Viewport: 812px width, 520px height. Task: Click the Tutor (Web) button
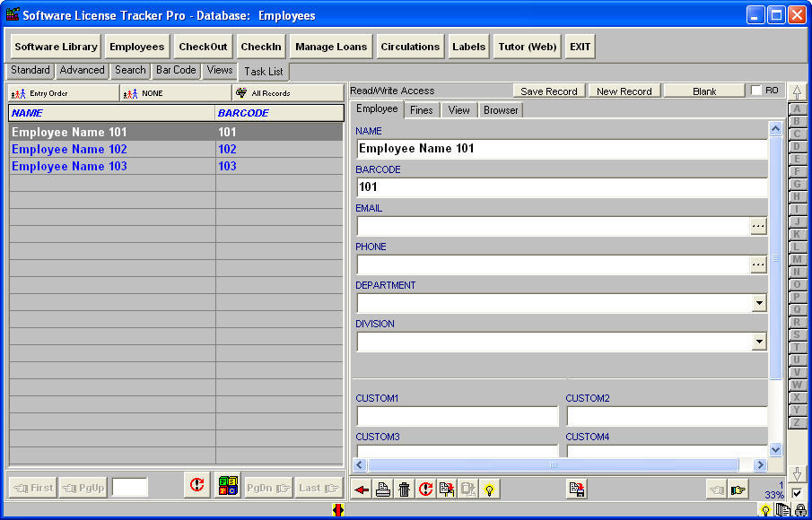(528, 47)
